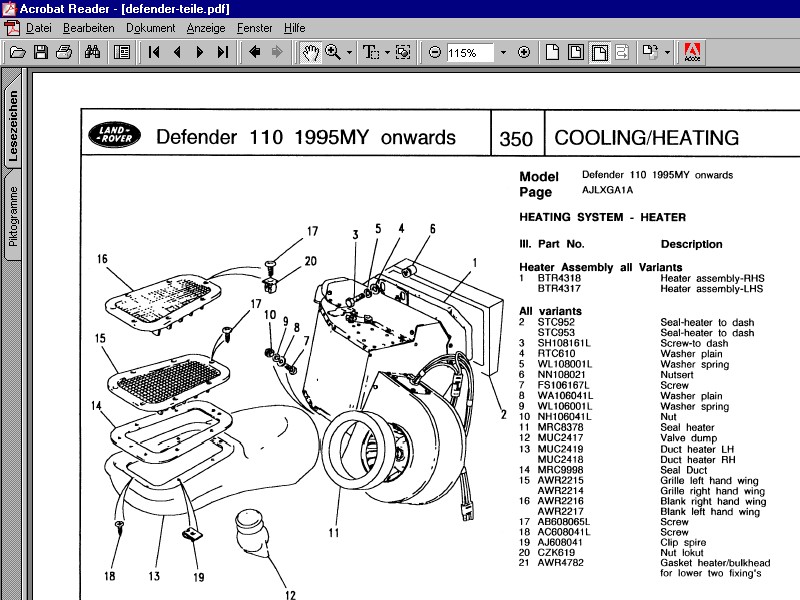Switch to the Lesezeichen side tab
800x600 pixels.
pyautogui.click(x=13, y=126)
